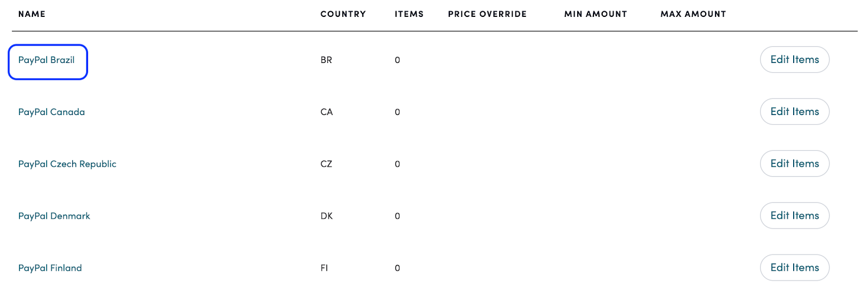Hit Edit Items for PayPal Denmark
The height and width of the screenshot is (305, 868).
(x=794, y=216)
